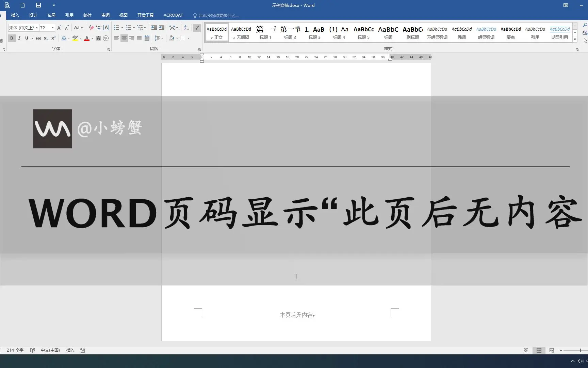
Task: Toggle show paragraph marks button
Action: (x=197, y=28)
